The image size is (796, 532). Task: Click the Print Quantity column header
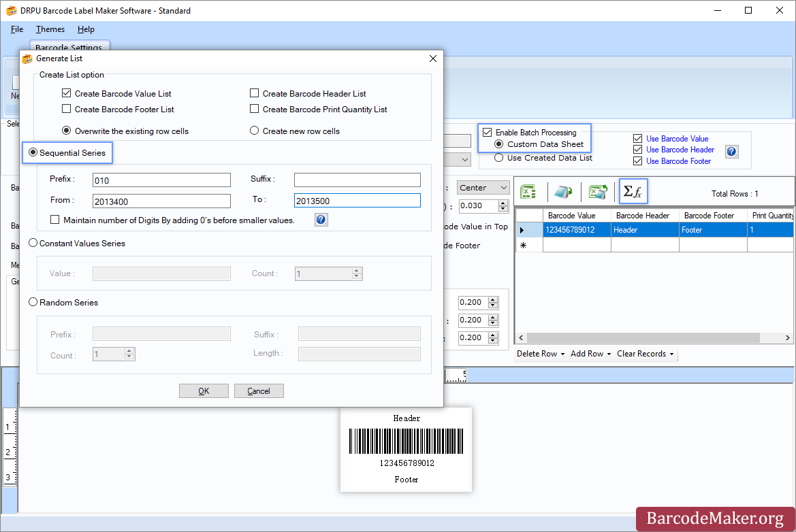[771, 216]
